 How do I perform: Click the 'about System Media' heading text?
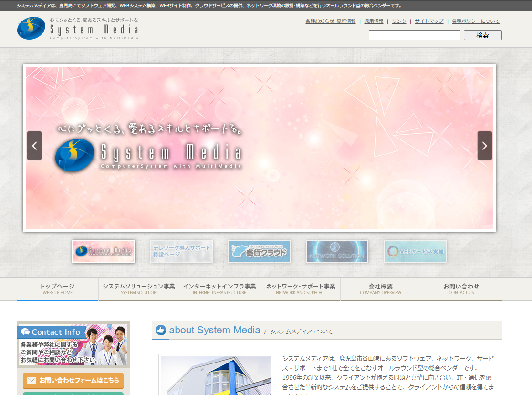[x=215, y=330]
